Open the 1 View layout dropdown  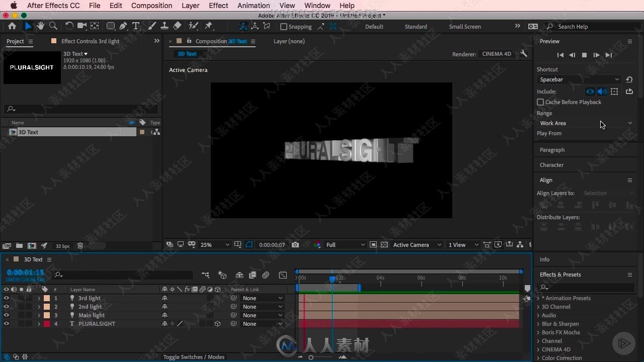click(x=463, y=245)
